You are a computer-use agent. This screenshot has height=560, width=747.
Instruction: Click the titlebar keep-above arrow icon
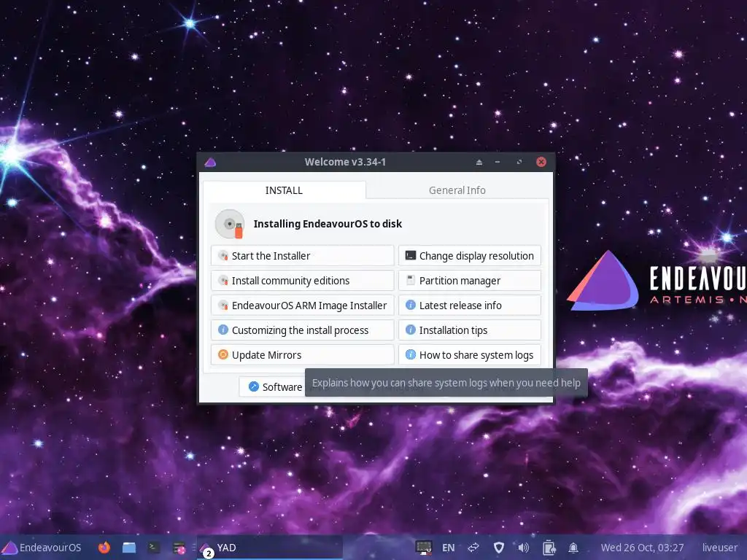pos(479,162)
